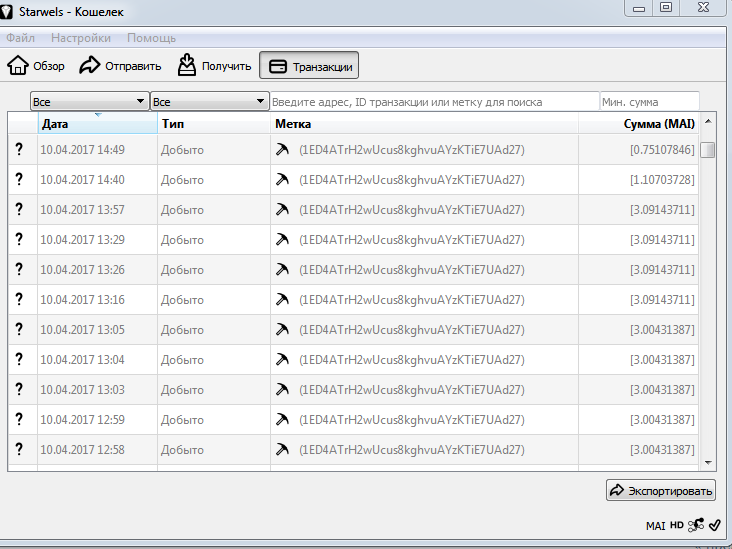Sort by the Сумма (MAI) column header
Image resolution: width=732 pixels, height=549 pixels.
pyautogui.click(x=639, y=124)
